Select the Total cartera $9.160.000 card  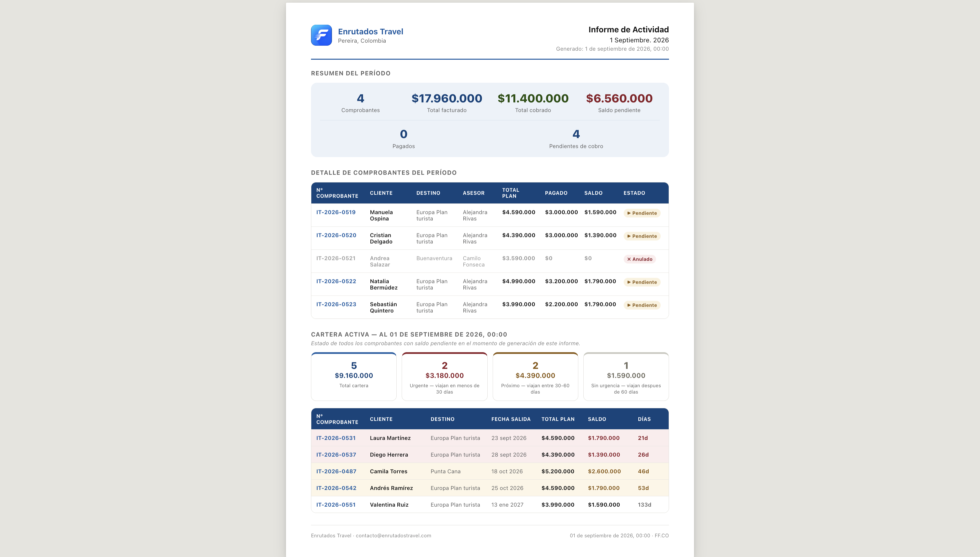(x=354, y=377)
